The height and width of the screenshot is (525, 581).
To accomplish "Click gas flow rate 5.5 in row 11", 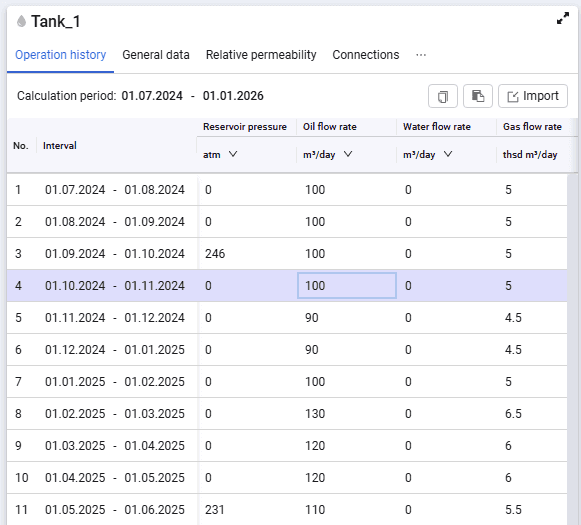I will [x=513, y=510].
